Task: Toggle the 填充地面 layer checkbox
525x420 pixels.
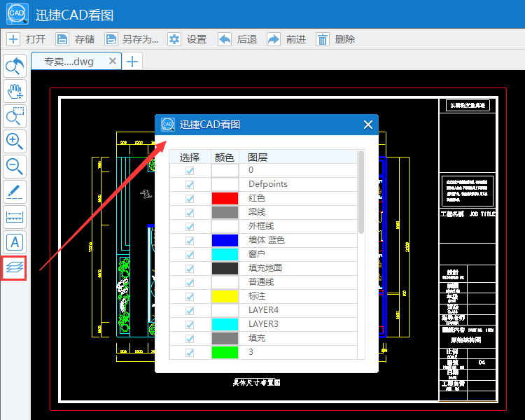Action: click(x=190, y=269)
